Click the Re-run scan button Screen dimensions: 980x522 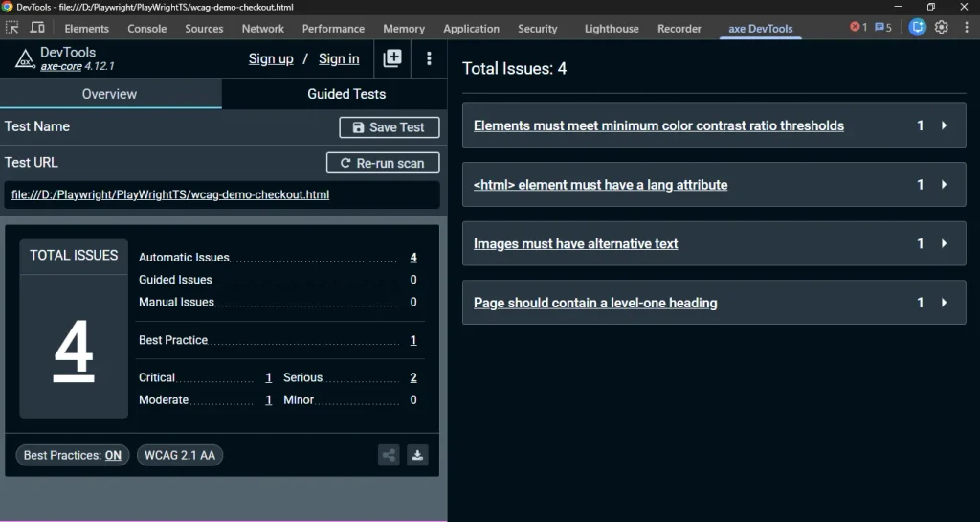(x=383, y=163)
